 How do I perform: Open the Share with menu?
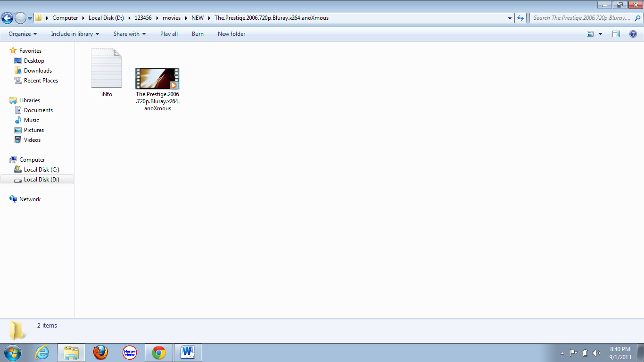coord(130,34)
